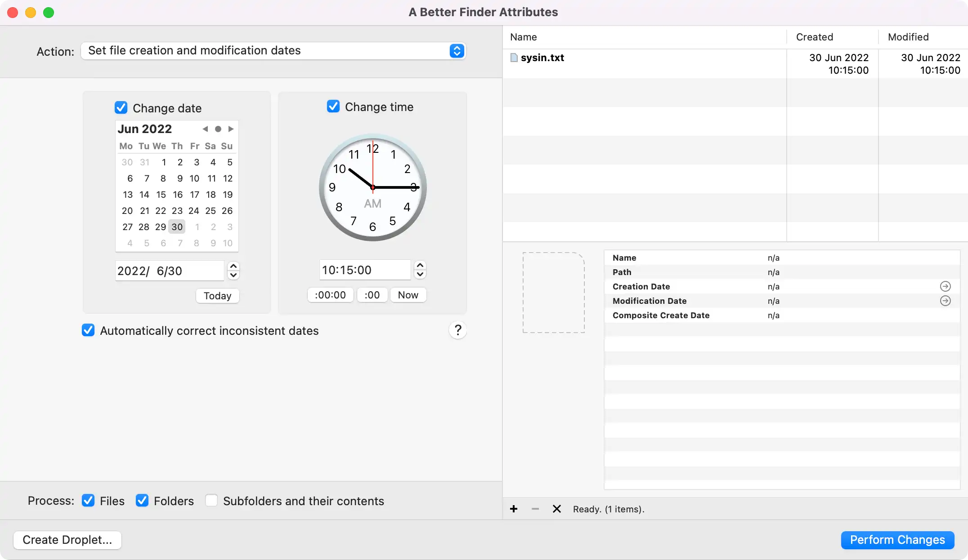Select June 24 in the calendar
Screen dimensions: 968x560
[x=194, y=211]
